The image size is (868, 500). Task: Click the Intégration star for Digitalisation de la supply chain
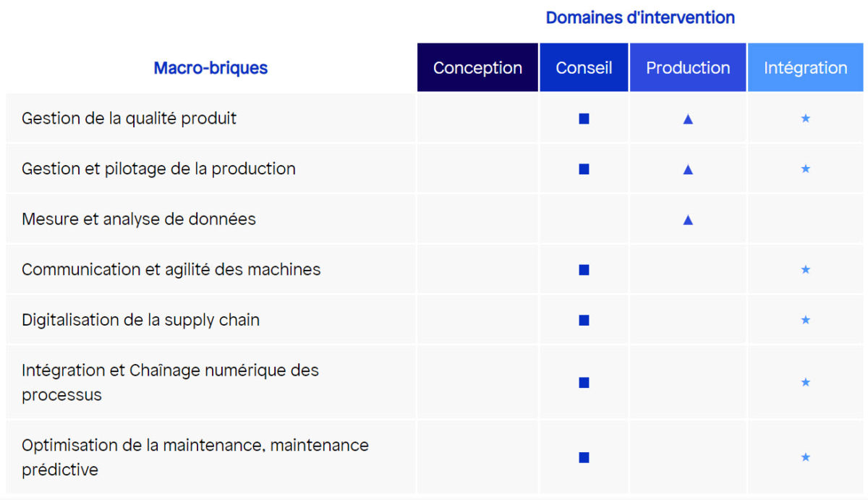(805, 320)
